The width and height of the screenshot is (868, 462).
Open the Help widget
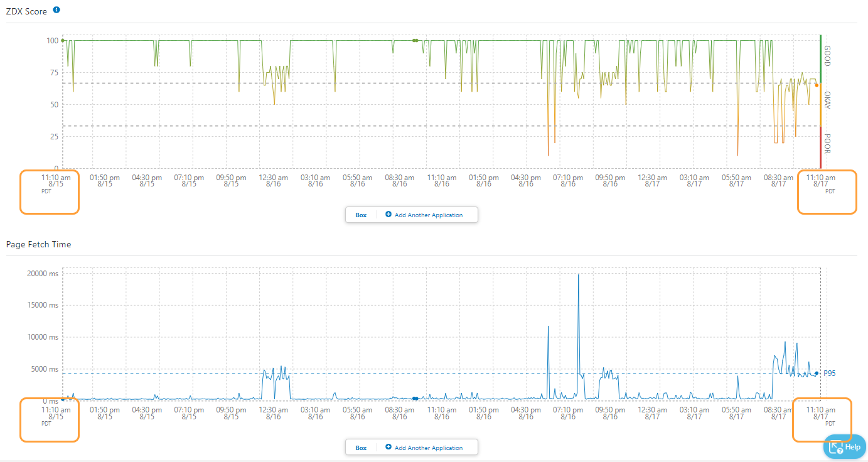pyautogui.click(x=844, y=447)
